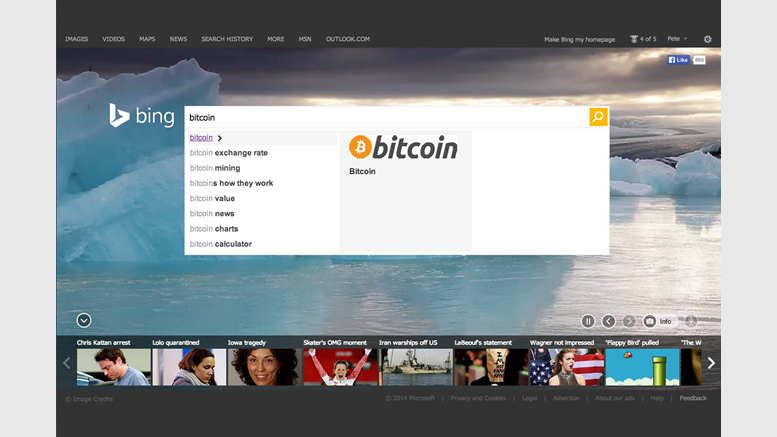Image resolution: width=777 pixels, height=437 pixels.
Task: Click the Bing rewards medal icon
Action: (633, 39)
